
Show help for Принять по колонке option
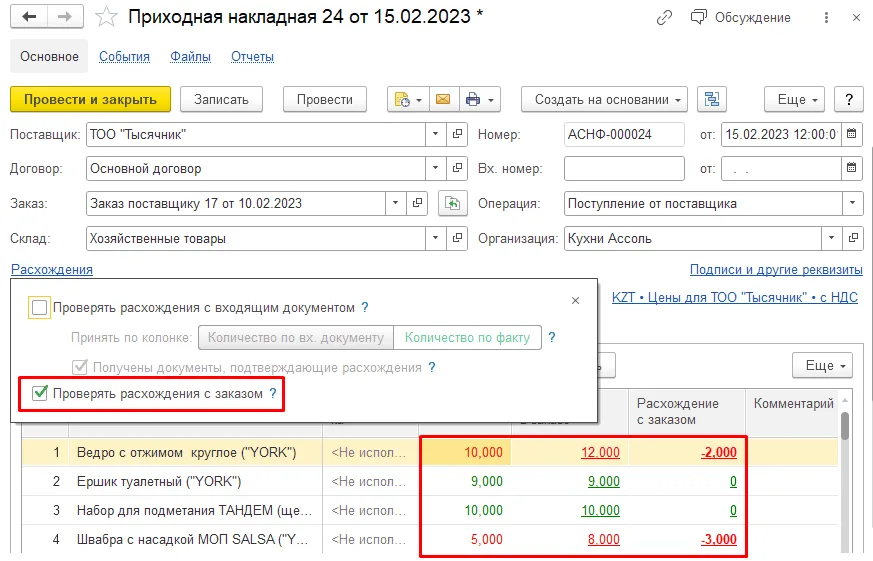(x=551, y=337)
